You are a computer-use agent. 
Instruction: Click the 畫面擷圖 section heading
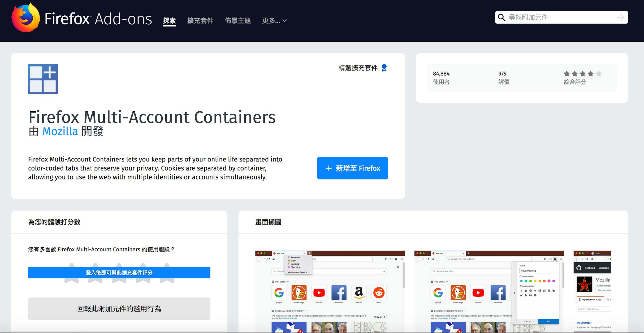268,222
